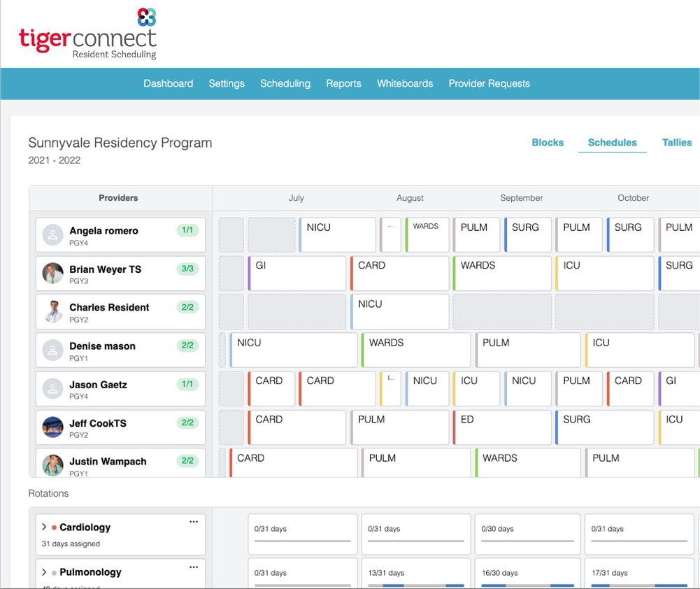Click Brian Weyer's 3/3 badge
700x589 pixels.
(x=187, y=269)
